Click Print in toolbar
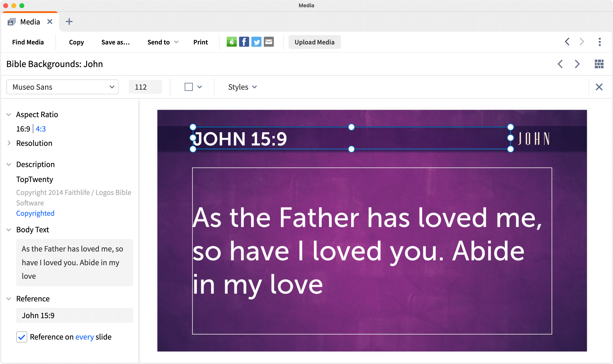The height and width of the screenshot is (364, 613). [x=200, y=42]
